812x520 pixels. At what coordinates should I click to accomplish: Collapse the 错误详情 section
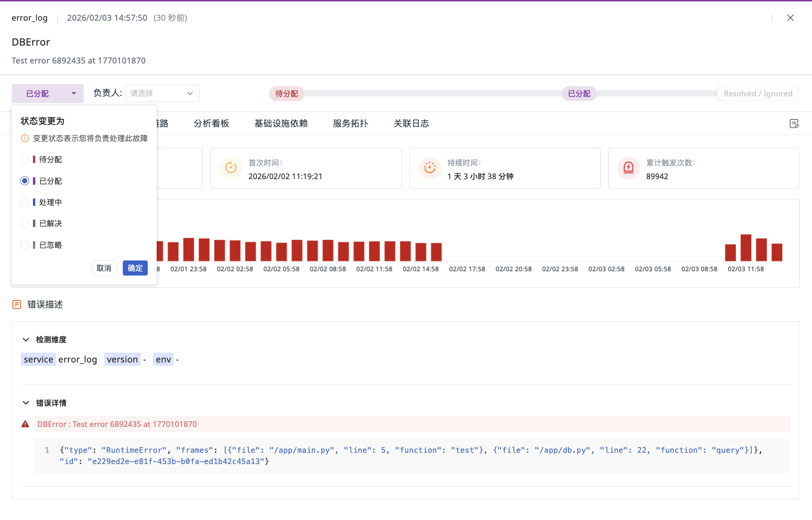(26, 403)
